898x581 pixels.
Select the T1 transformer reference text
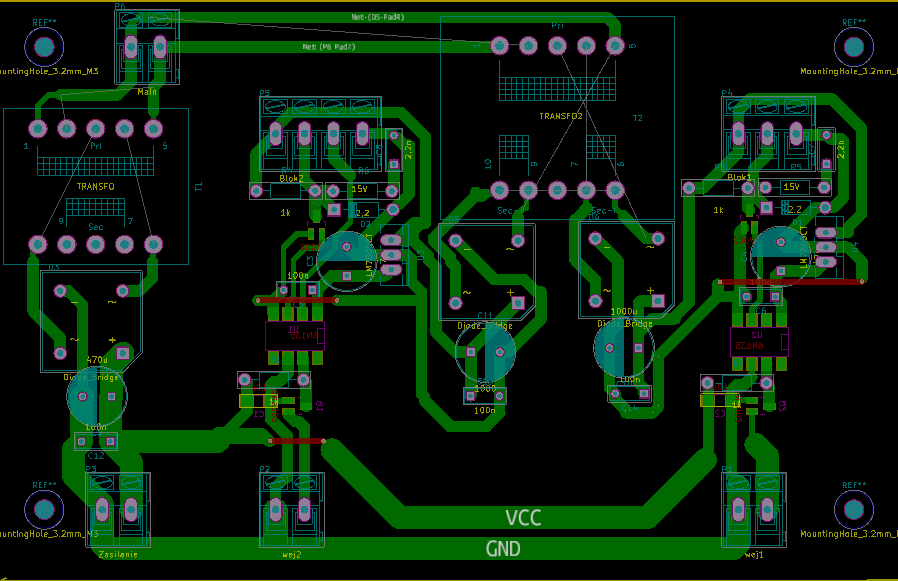pos(199,187)
